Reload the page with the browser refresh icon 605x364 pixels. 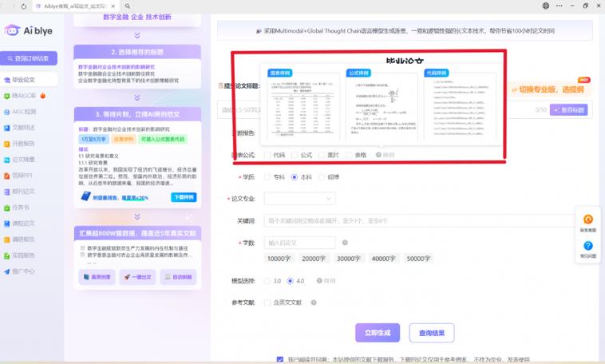point(24,6)
